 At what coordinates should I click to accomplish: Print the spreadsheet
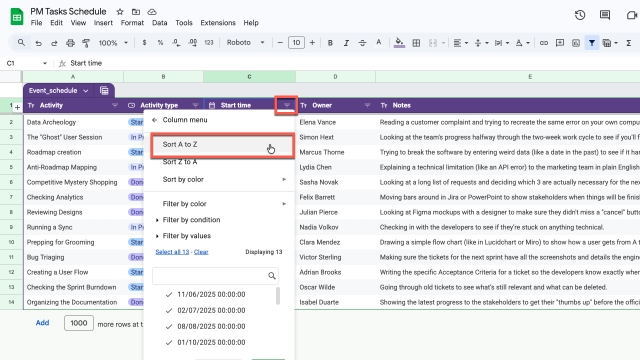coord(70,43)
